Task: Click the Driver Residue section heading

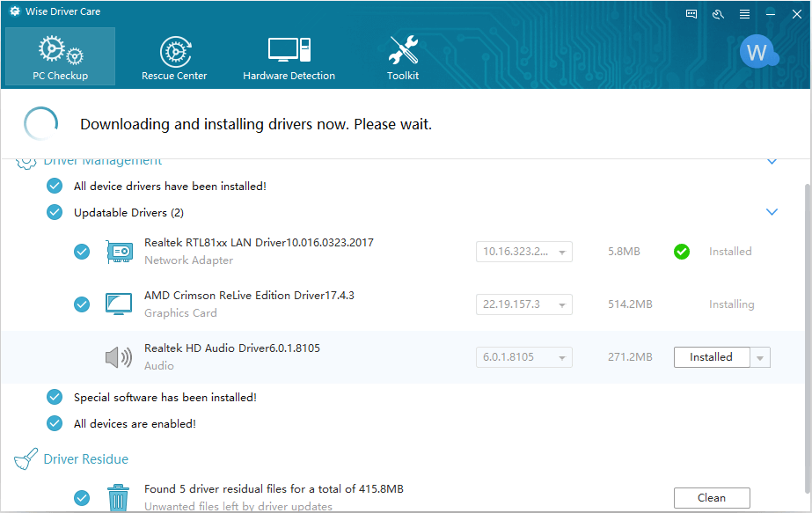Action: tap(86, 459)
